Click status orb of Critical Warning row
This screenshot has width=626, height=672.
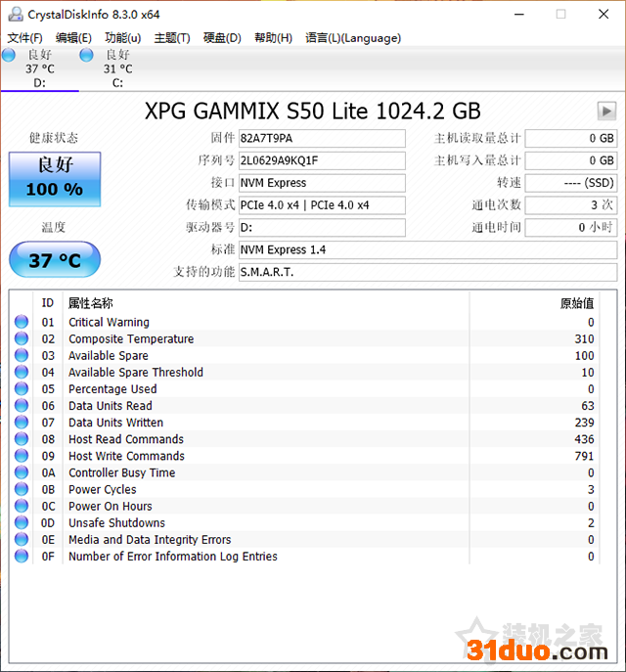coord(22,322)
